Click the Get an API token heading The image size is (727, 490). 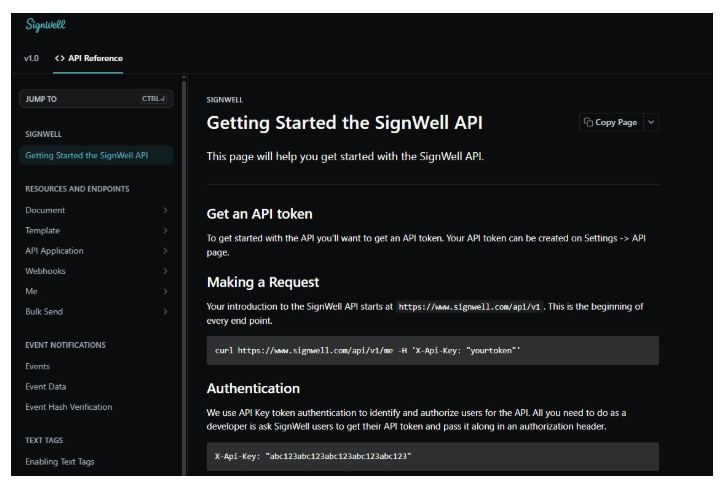pos(260,214)
